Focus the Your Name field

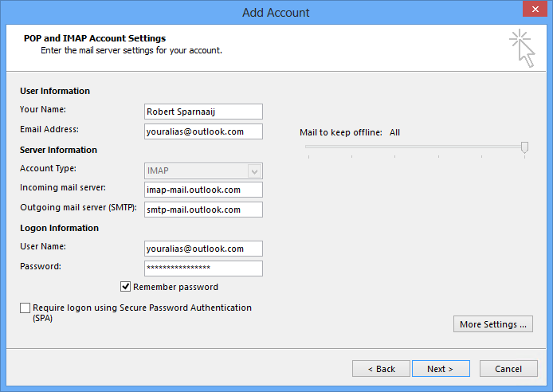[x=203, y=112]
